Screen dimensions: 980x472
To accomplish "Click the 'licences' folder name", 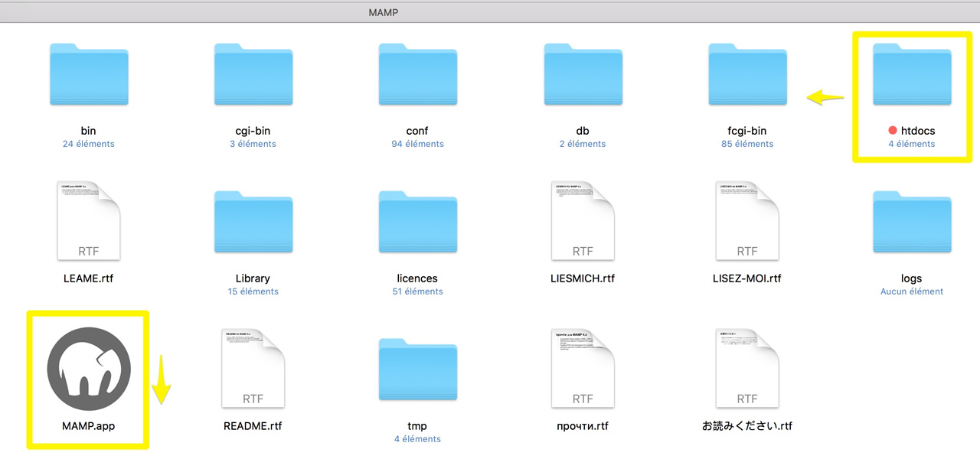I will [418, 278].
